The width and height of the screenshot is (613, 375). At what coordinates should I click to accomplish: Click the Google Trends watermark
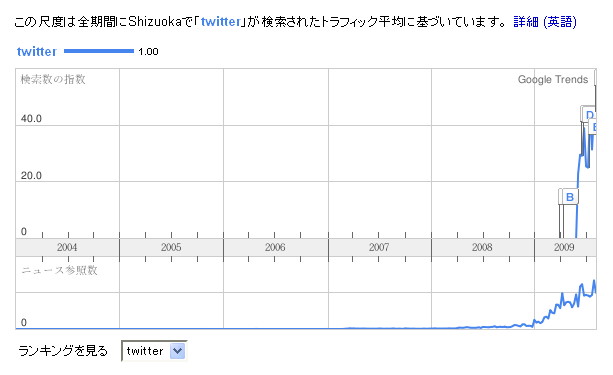click(553, 79)
